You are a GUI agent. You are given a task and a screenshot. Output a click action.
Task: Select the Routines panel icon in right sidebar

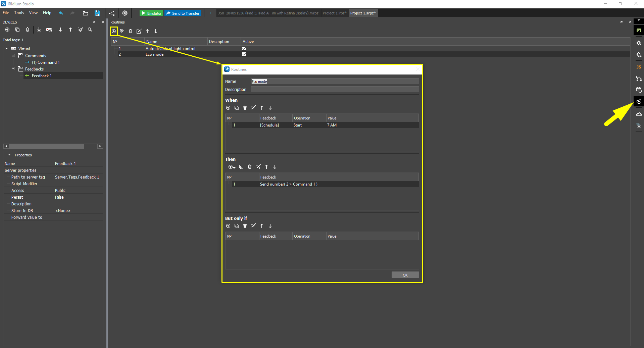pyautogui.click(x=639, y=101)
